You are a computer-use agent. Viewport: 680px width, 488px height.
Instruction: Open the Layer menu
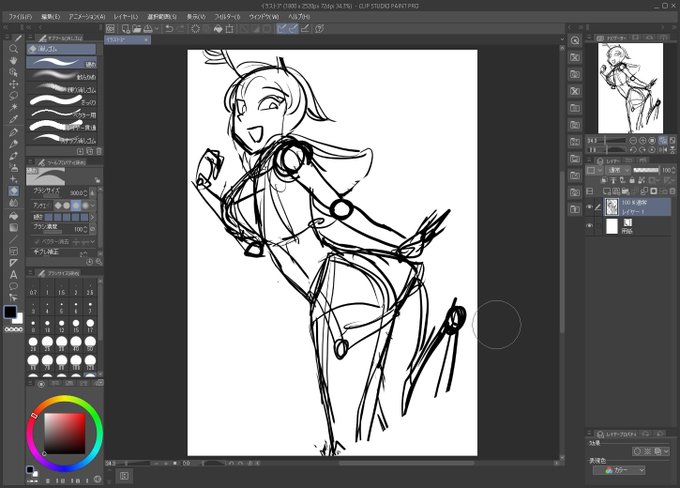click(x=126, y=16)
